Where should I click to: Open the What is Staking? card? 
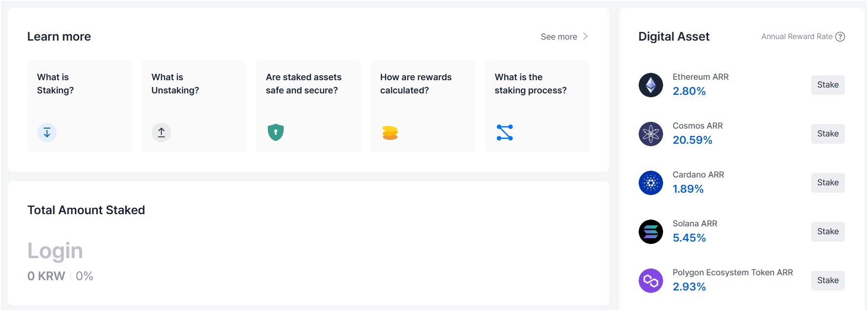80,106
